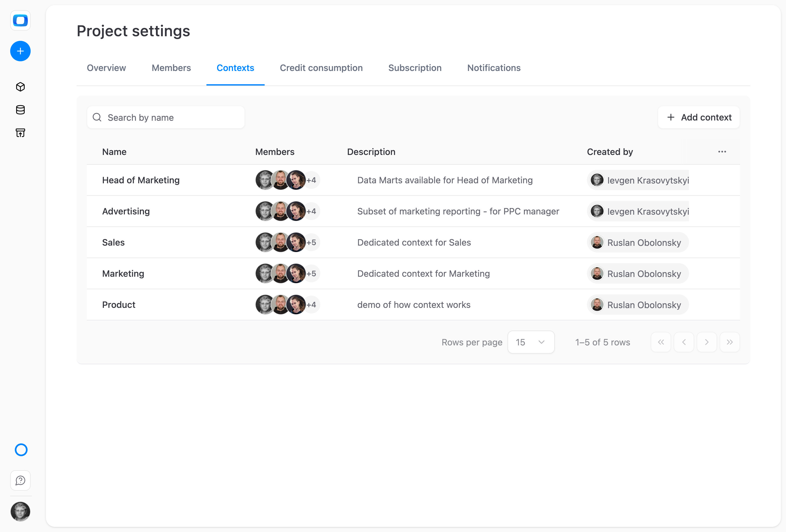Viewport: 786px width, 532px height.
Task: Open the Notifications tab
Action: click(x=494, y=68)
